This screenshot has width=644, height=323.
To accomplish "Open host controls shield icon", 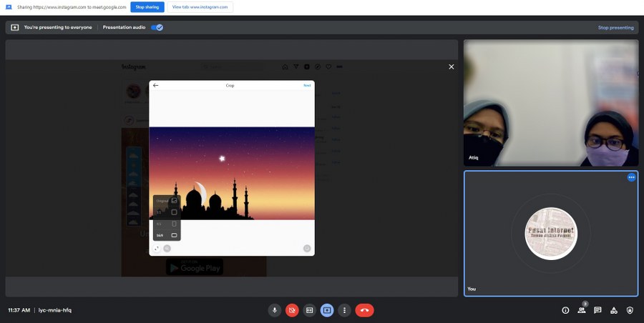I will 630,310.
